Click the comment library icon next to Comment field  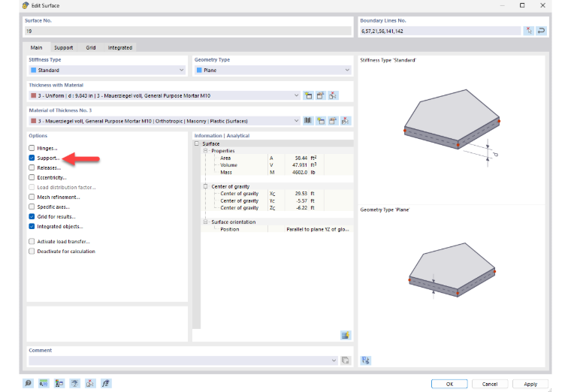tap(345, 360)
